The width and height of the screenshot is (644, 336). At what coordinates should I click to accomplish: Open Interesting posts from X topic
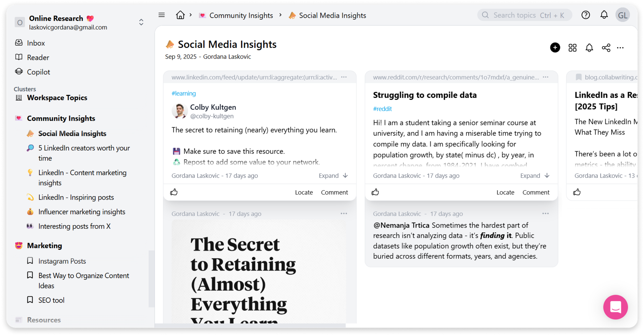(x=74, y=226)
